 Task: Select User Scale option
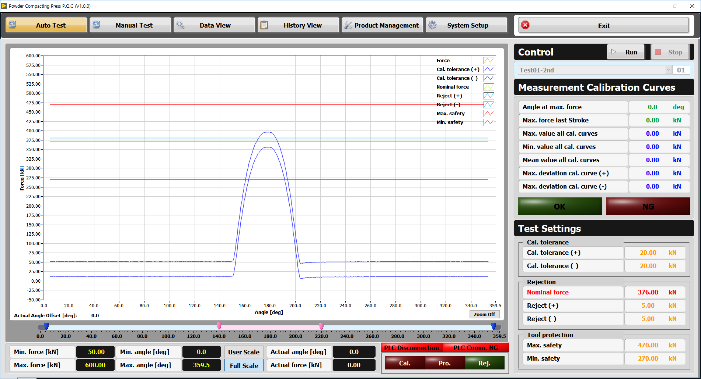pyautogui.click(x=243, y=352)
